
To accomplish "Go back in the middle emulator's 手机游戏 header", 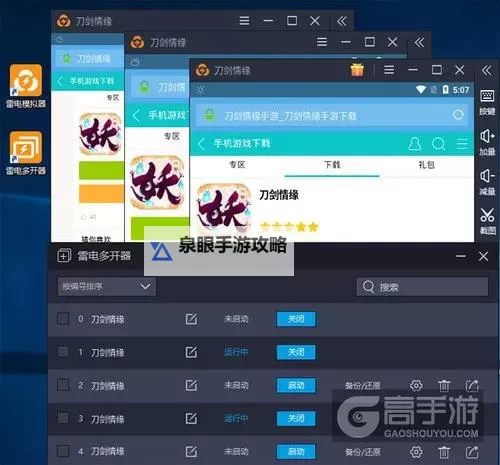I will click(x=136, y=116).
